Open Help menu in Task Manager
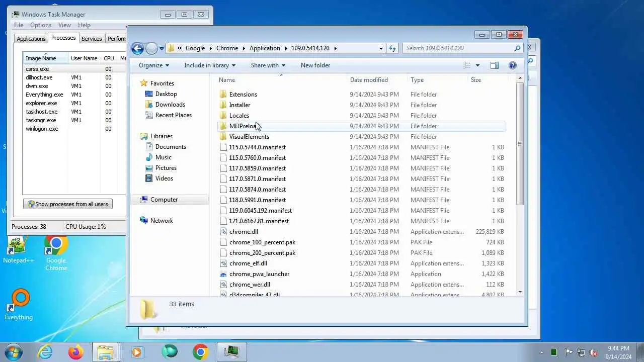 84,25
